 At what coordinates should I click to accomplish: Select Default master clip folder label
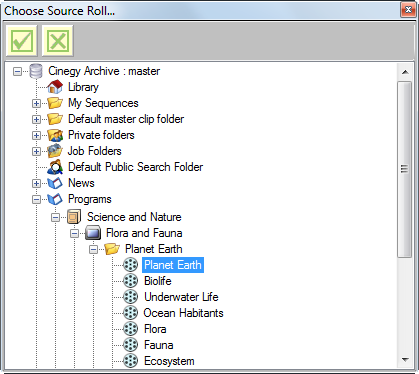point(126,119)
